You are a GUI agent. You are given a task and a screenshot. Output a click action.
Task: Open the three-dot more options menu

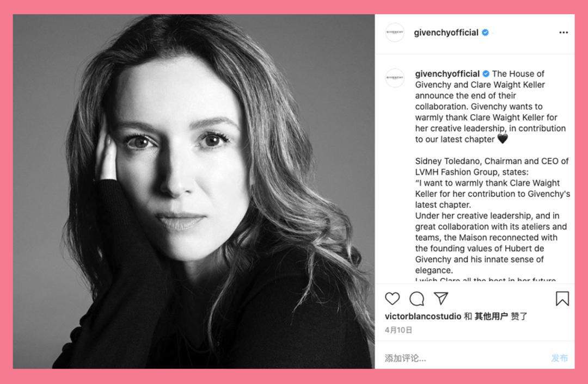pos(563,33)
